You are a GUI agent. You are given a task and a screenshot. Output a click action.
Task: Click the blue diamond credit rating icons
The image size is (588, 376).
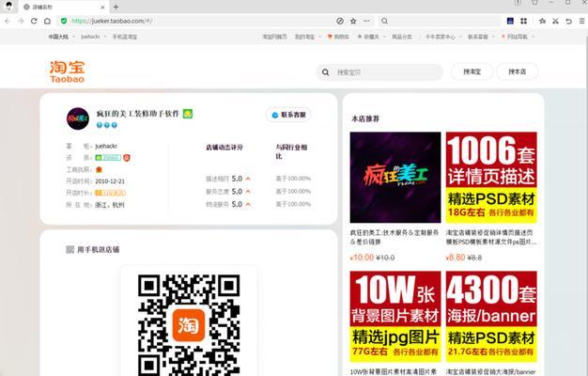(106, 125)
